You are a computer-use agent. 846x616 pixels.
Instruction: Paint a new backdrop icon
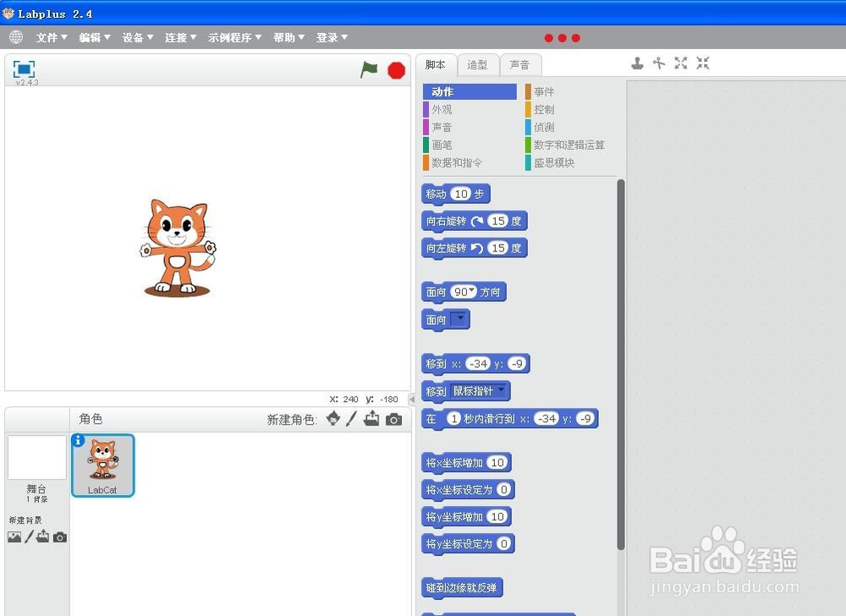point(29,536)
